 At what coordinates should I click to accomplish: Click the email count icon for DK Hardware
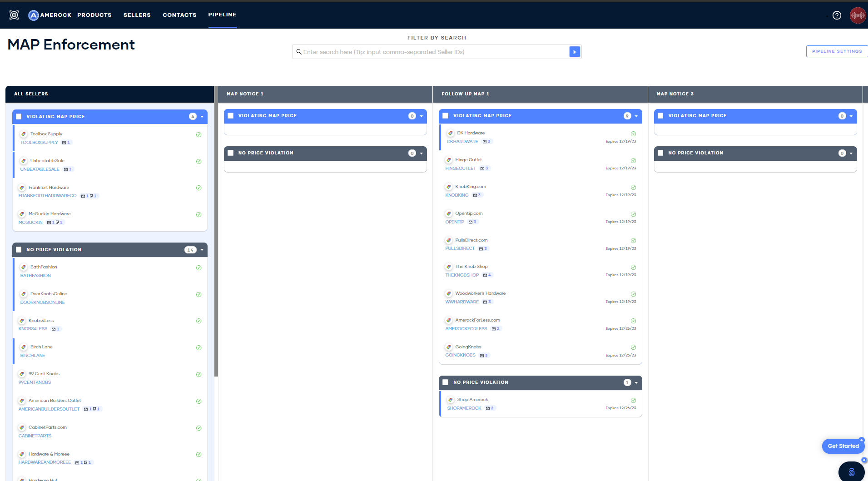coord(485,142)
